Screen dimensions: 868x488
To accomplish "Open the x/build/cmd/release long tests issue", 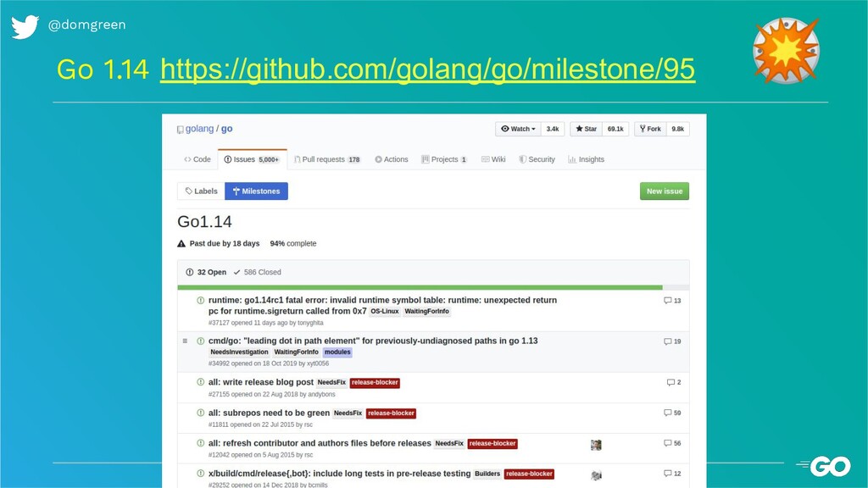I will tap(339, 474).
